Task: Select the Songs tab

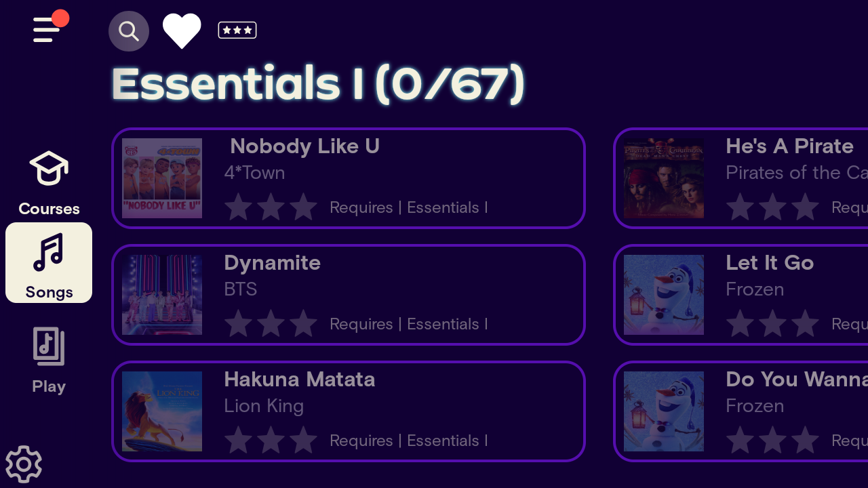Action: tap(49, 263)
